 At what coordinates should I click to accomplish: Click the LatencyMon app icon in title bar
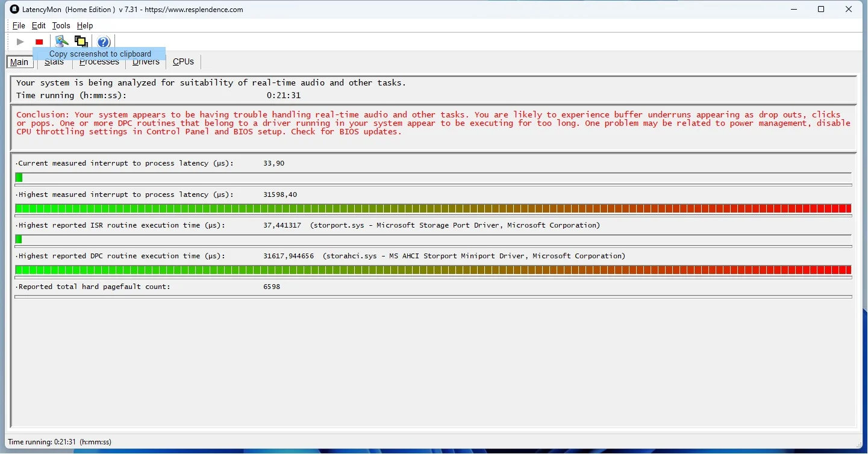(15, 9)
